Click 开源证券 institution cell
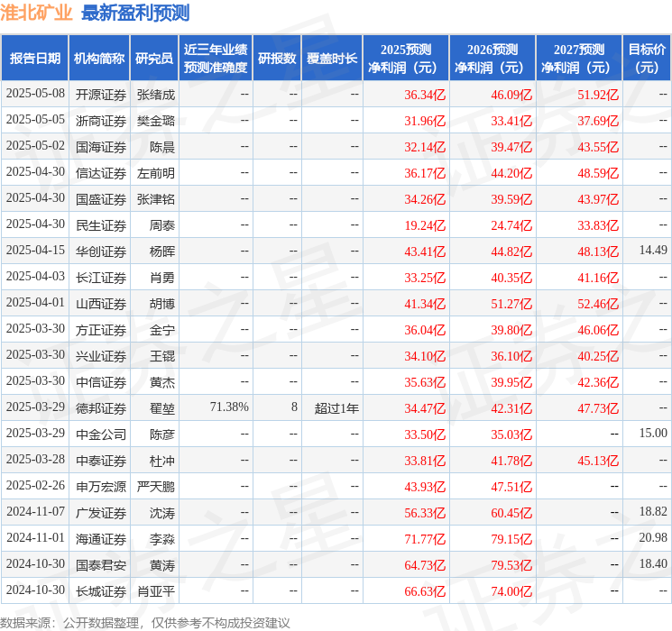 [x=101, y=95]
